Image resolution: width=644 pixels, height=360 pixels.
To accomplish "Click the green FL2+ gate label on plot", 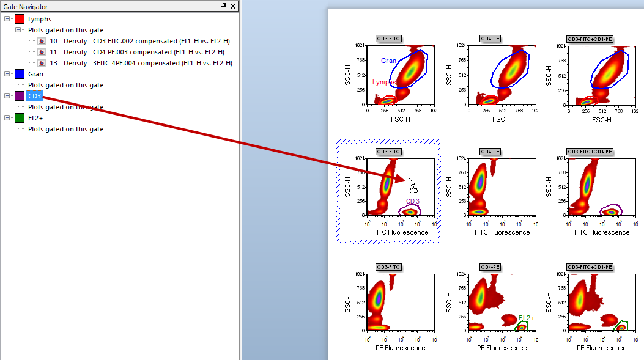I will coord(526,318).
